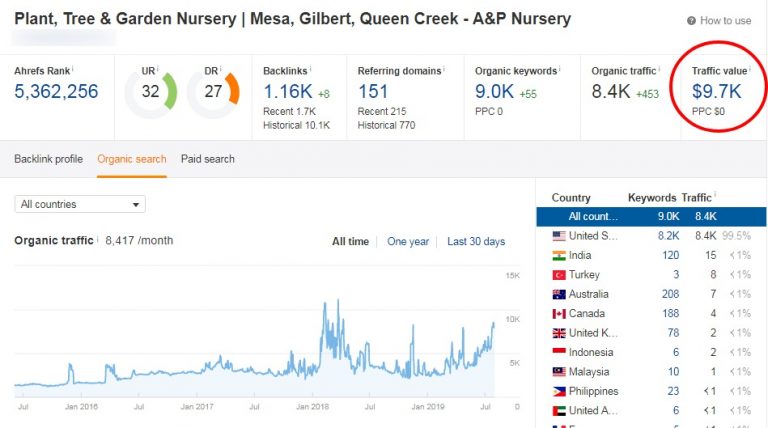Show the All time traffic range
This screenshot has height=428, width=768.
(x=350, y=241)
